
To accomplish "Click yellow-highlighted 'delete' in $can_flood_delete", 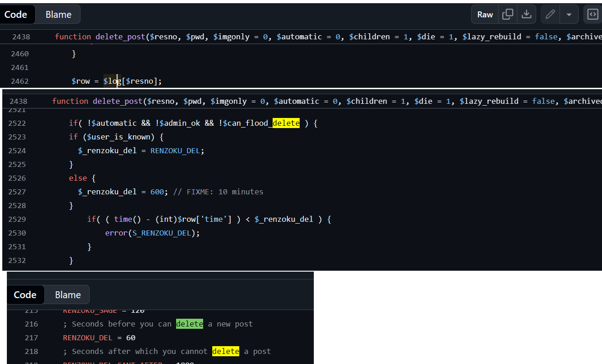I will pyautogui.click(x=286, y=123).
